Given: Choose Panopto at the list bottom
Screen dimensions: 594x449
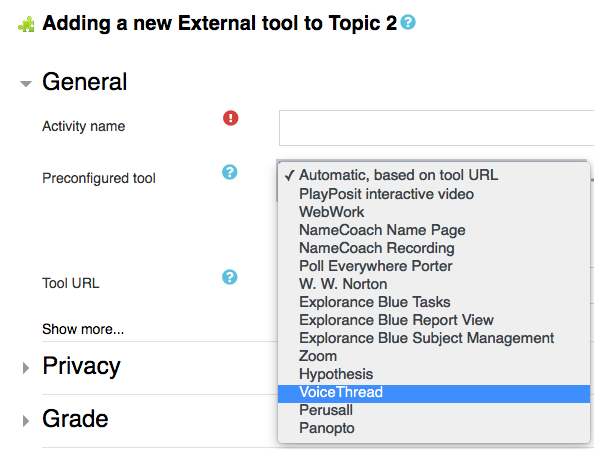Looking at the screenshot, I should point(434,428).
